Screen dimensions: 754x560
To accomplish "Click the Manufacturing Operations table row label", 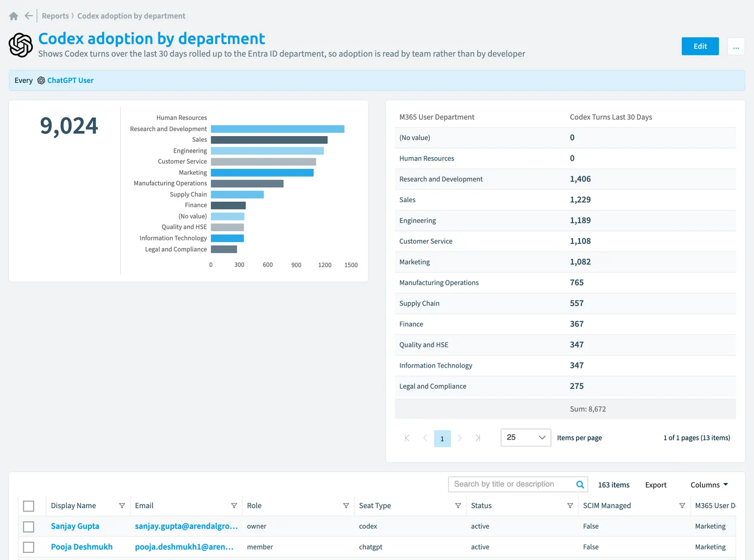I will point(439,283).
